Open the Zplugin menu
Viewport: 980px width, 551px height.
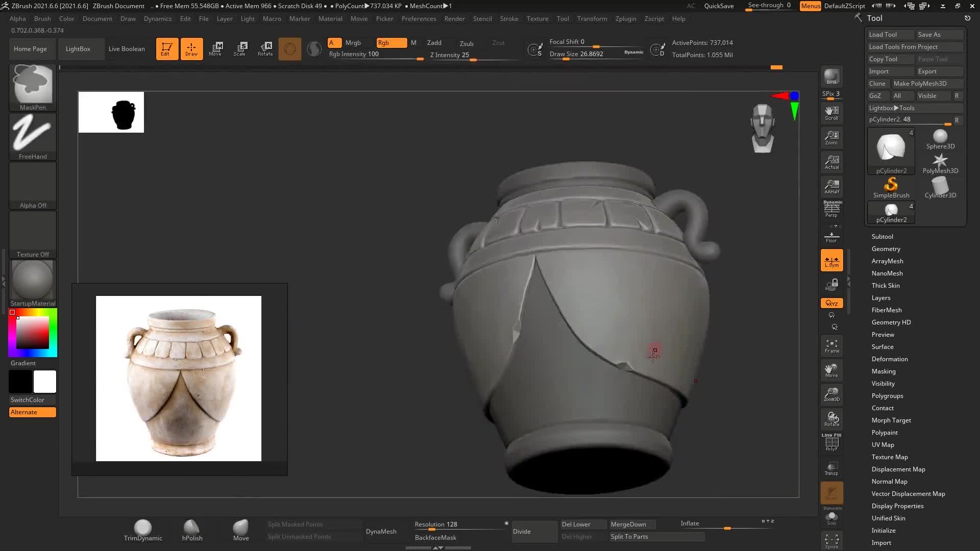click(626, 19)
